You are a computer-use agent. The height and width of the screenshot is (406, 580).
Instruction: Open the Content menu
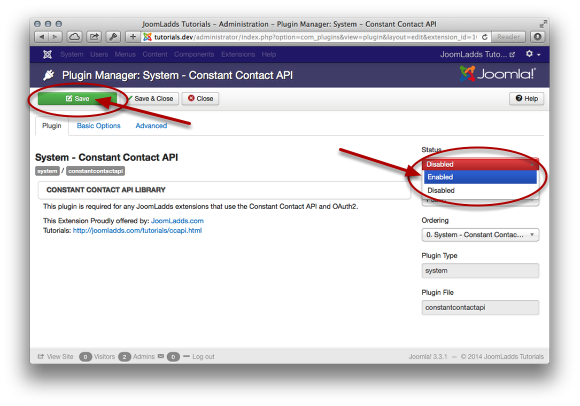click(155, 54)
